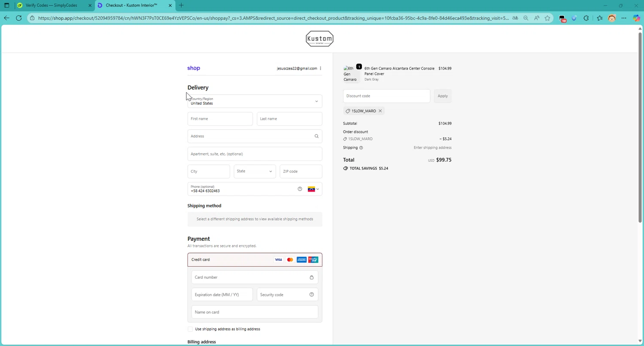Expand the Country/Region dropdown
Image resolution: width=644 pixels, height=346 pixels.
[255, 101]
